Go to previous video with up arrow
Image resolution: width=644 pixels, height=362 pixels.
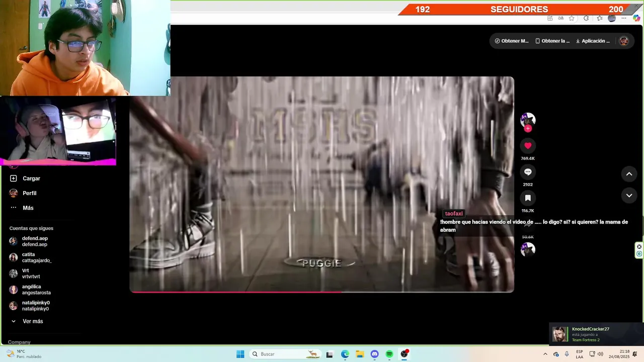click(x=629, y=174)
